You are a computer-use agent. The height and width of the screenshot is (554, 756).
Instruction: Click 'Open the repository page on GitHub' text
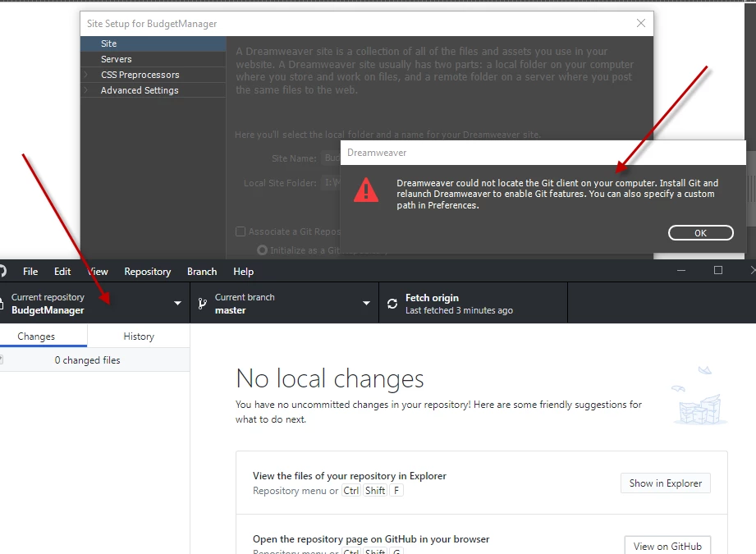tap(371, 539)
